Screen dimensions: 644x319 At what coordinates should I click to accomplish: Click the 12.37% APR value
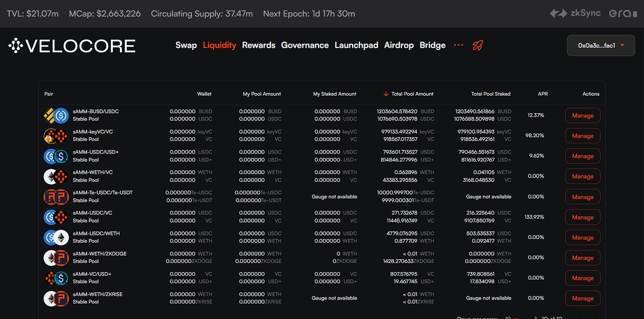[536, 115]
